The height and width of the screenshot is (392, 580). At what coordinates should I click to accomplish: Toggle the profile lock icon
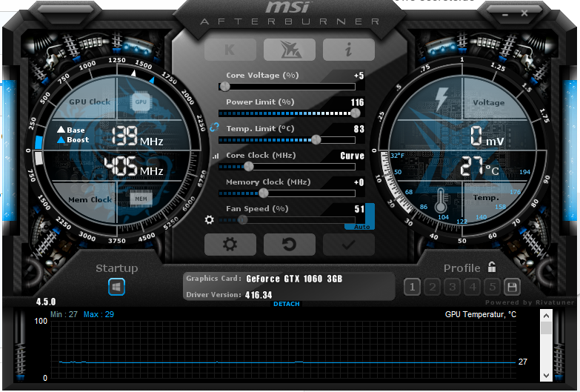pyautogui.click(x=492, y=267)
